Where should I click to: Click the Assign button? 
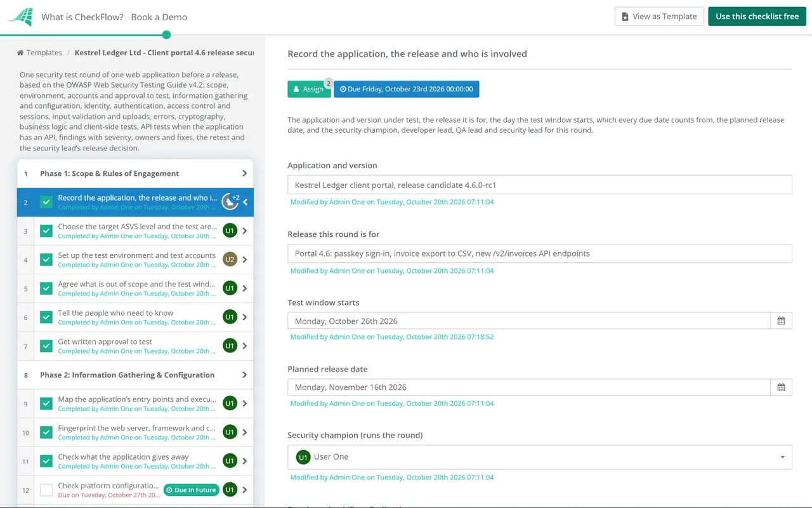309,90
